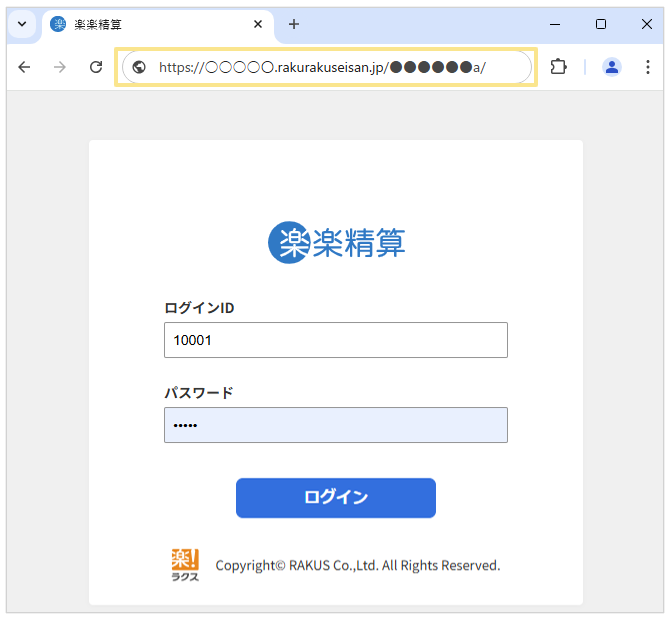Open the Chrome profile avatar
Screen dimensions: 670x618
pyautogui.click(x=612, y=67)
